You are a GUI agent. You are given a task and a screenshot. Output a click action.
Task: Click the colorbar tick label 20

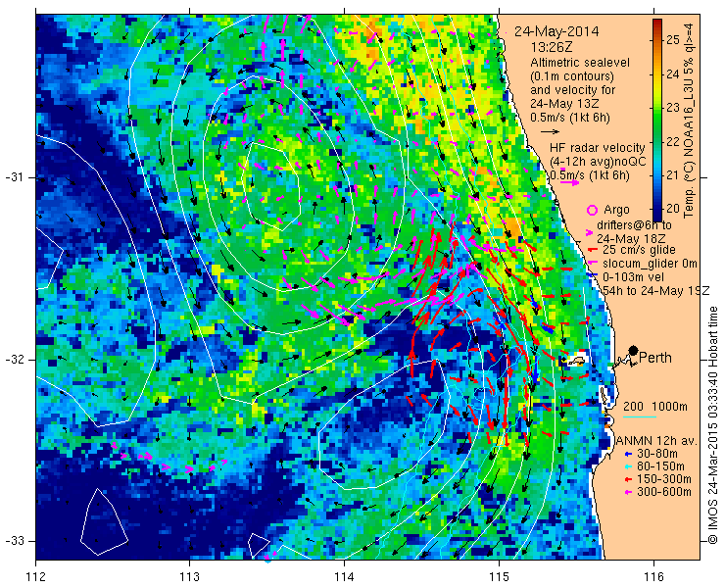tap(673, 209)
